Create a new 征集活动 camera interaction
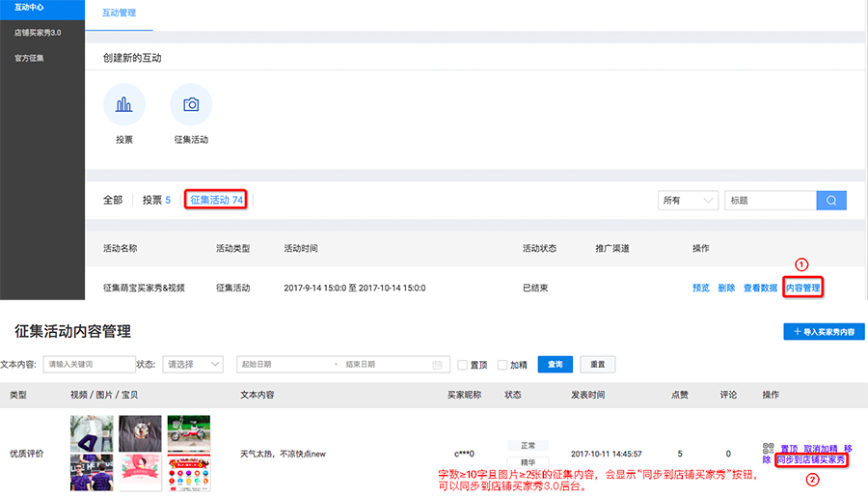The width and height of the screenshot is (868, 498). pyautogui.click(x=191, y=104)
